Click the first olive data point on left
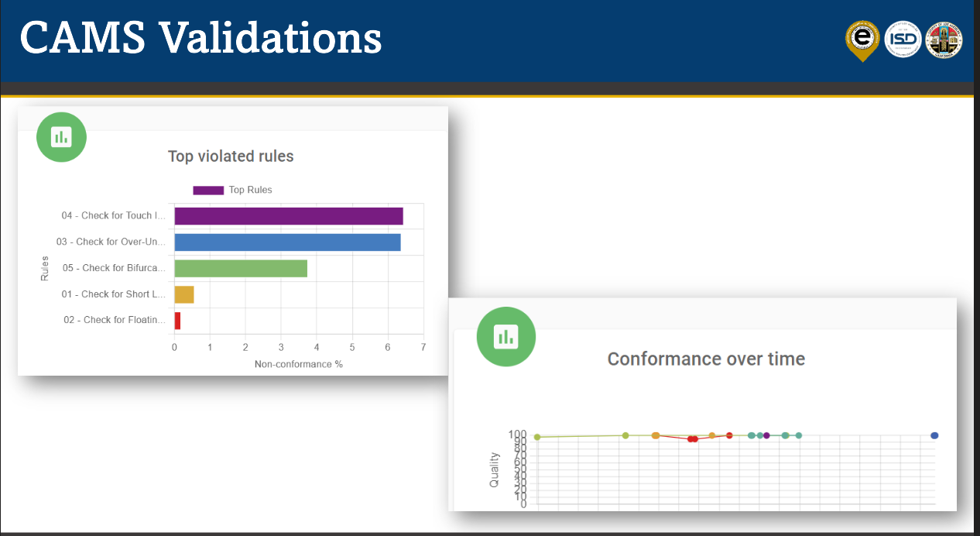Screen dimensions: 980x536 (x=537, y=437)
